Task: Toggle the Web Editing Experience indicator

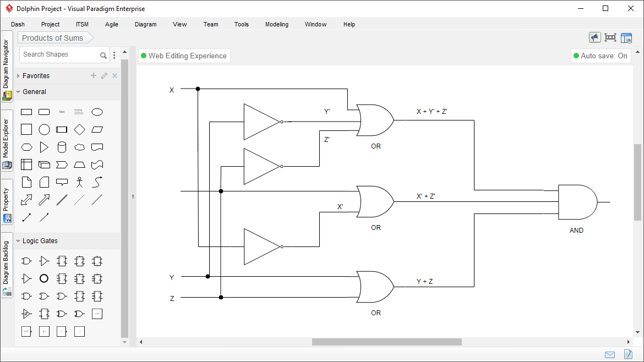Action: click(x=184, y=56)
